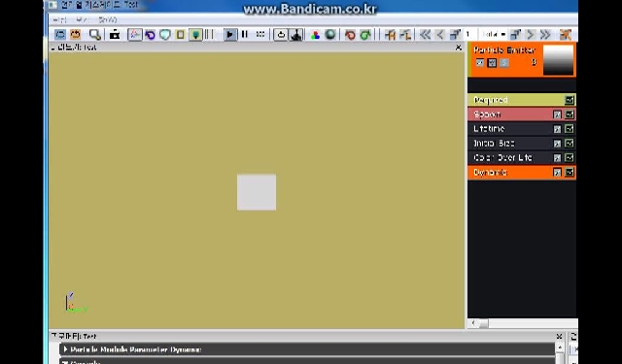Screen dimensions: 622x364
Task: Click the emitter panel horizontal scrollbar
Action: click(x=523, y=323)
